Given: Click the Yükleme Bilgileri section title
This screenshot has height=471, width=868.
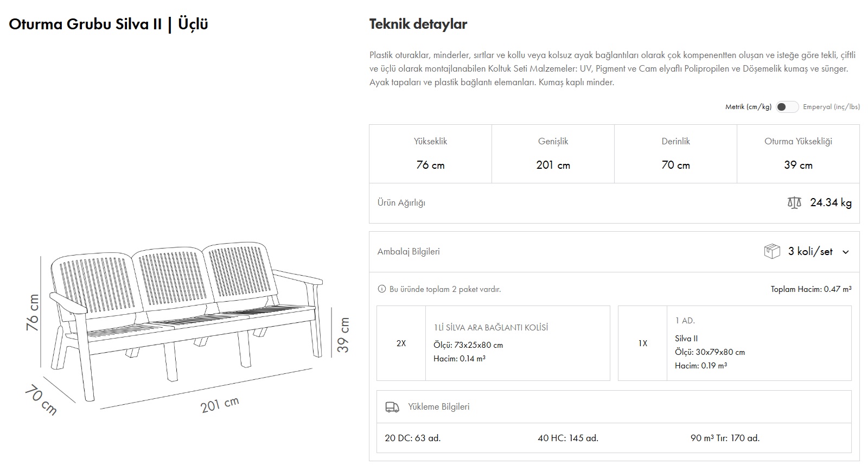Looking at the screenshot, I should click(x=438, y=407).
